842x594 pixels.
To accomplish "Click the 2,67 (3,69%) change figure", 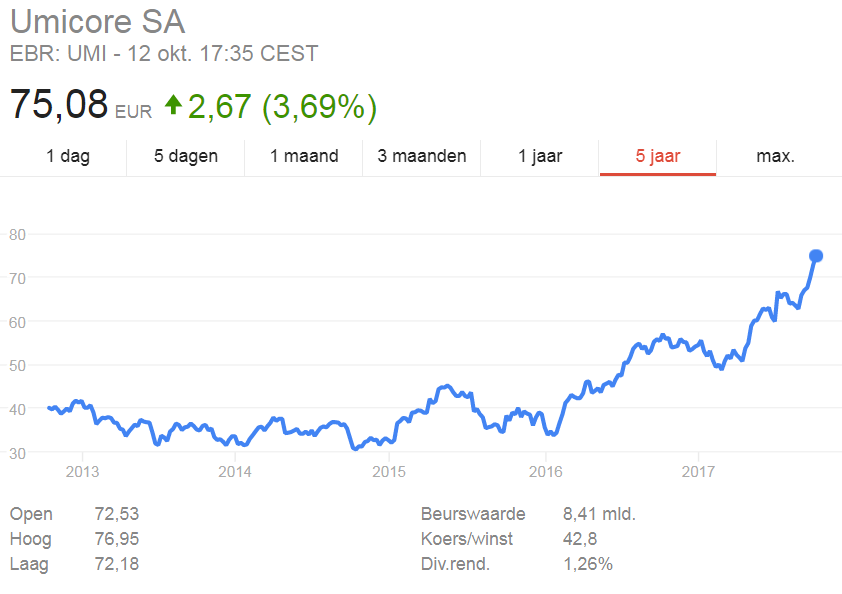I will tap(282, 106).
